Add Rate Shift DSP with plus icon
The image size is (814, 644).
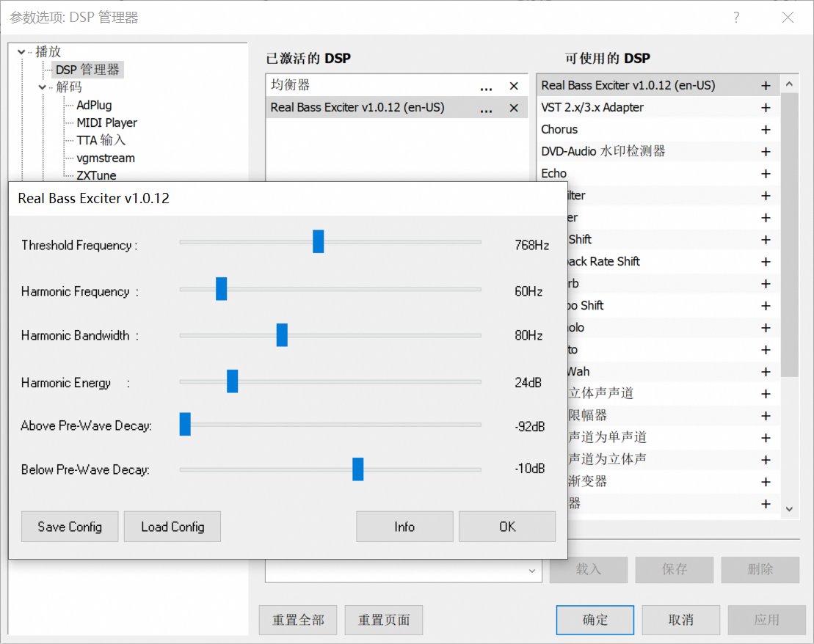point(766,262)
